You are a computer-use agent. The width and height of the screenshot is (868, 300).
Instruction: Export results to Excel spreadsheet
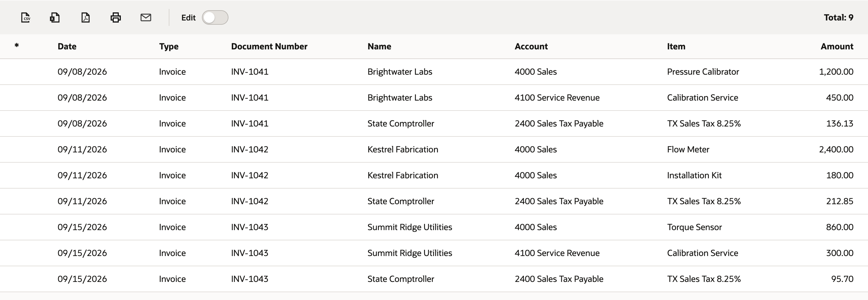[x=55, y=17]
